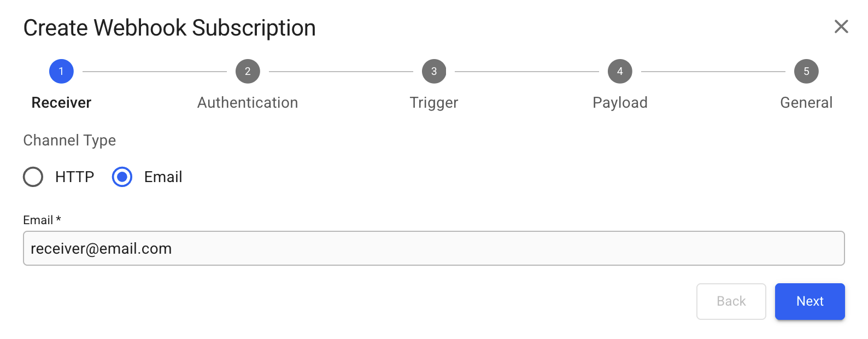
Task: Open step 5 numbered circle
Action: [x=806, y=71]
